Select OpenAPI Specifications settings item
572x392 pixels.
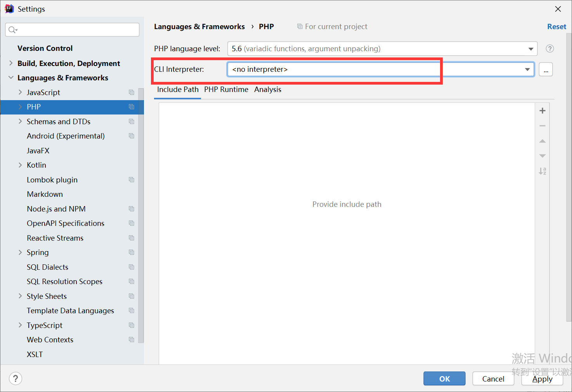[65, 223]
